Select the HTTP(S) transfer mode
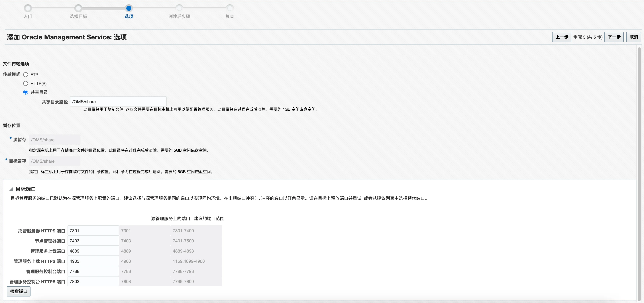644x303 pixels. (x=26, y=83)
